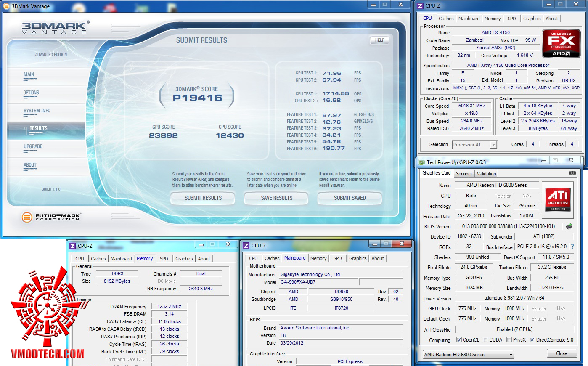588x366 pixels.
Task: Enable the CUDA checkbox
Action: pyautogui.click(x=486, y=340)
